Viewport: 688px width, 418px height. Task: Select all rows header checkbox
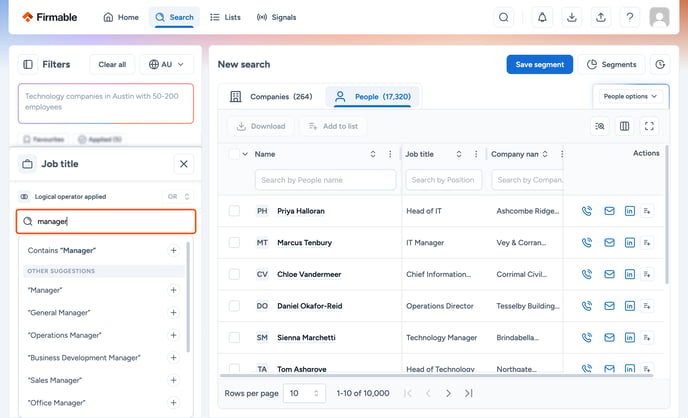(x=234, y=154)
